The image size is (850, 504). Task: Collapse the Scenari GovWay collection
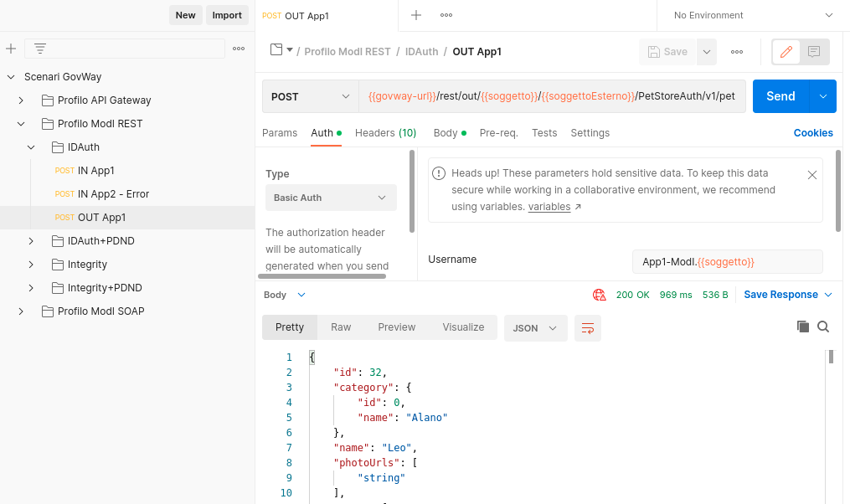[x=11, y=77]
